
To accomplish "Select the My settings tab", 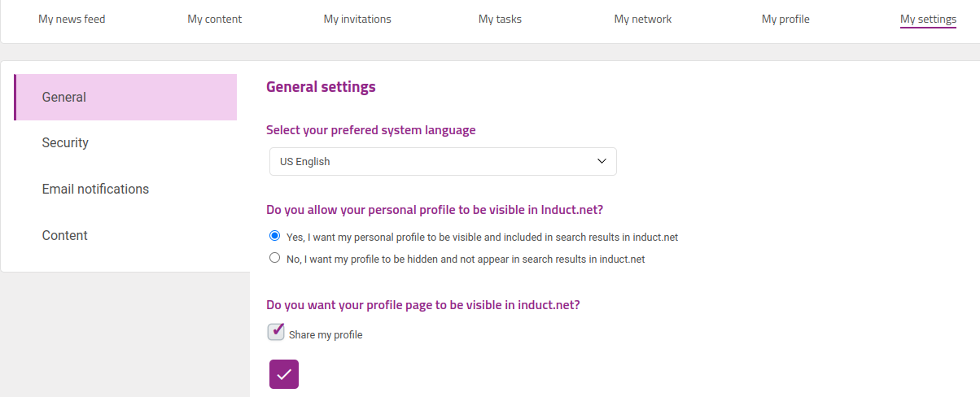I will pyautogui.click(x=928, y=20).
